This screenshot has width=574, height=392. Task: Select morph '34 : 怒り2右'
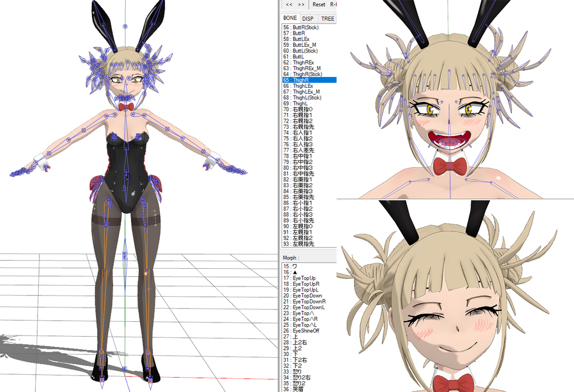(310, 378)
